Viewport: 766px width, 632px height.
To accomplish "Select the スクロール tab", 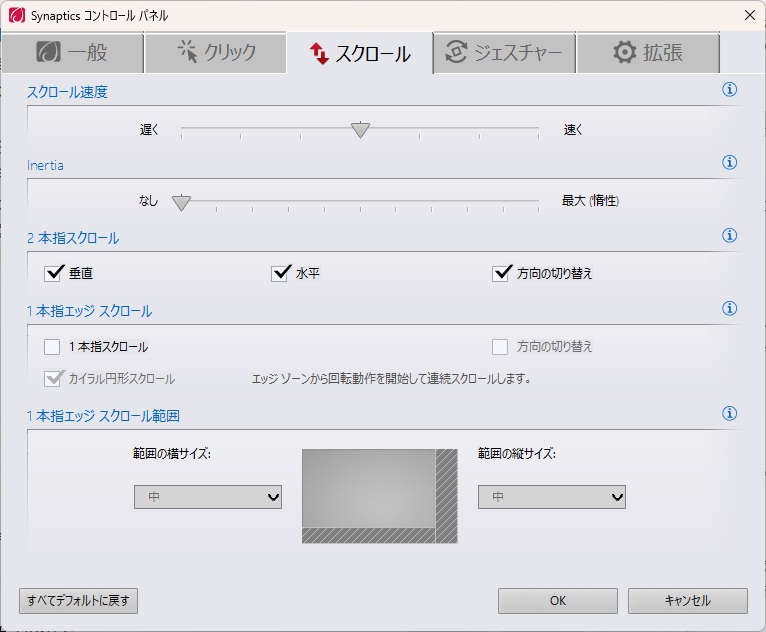I will (360, 53).
